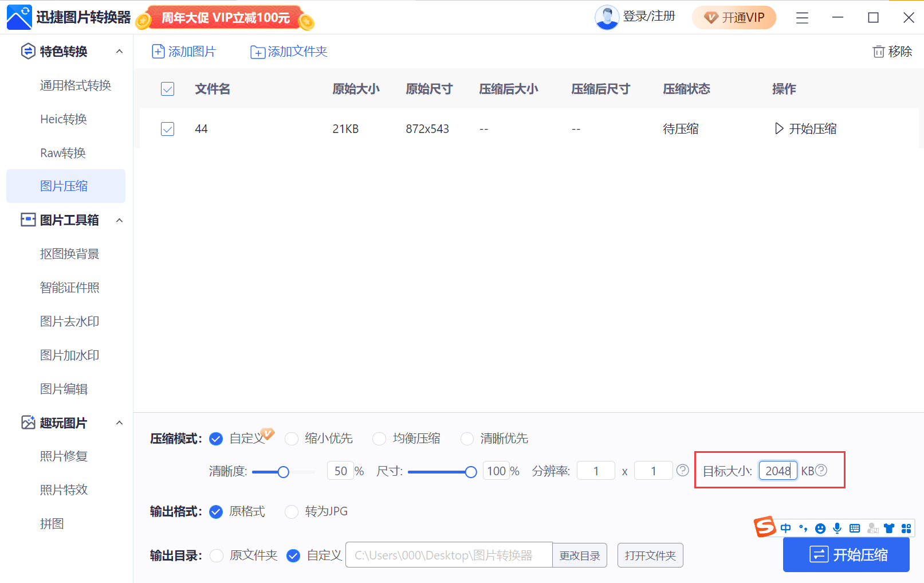
Task: Click the Sogou input method S icon
Action: pyautogui.click(x=765, y=527)
